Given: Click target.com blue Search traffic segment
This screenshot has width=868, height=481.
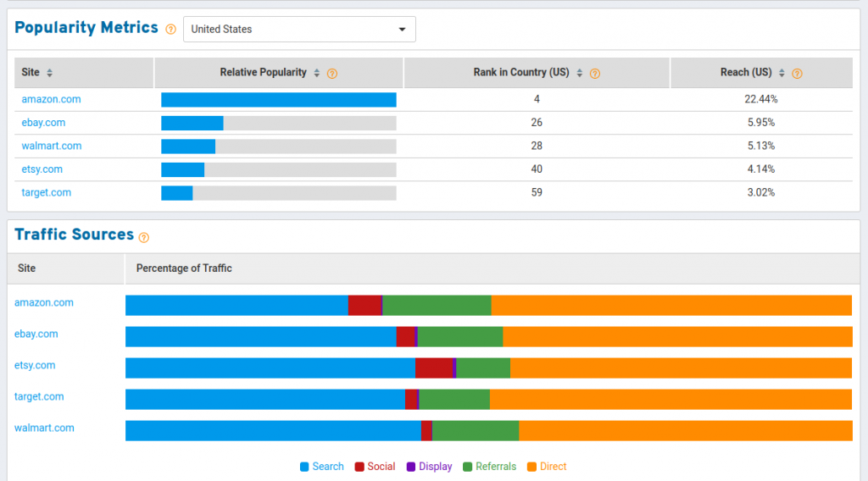Looking at the screenshot, I should [x=265, y=399].
